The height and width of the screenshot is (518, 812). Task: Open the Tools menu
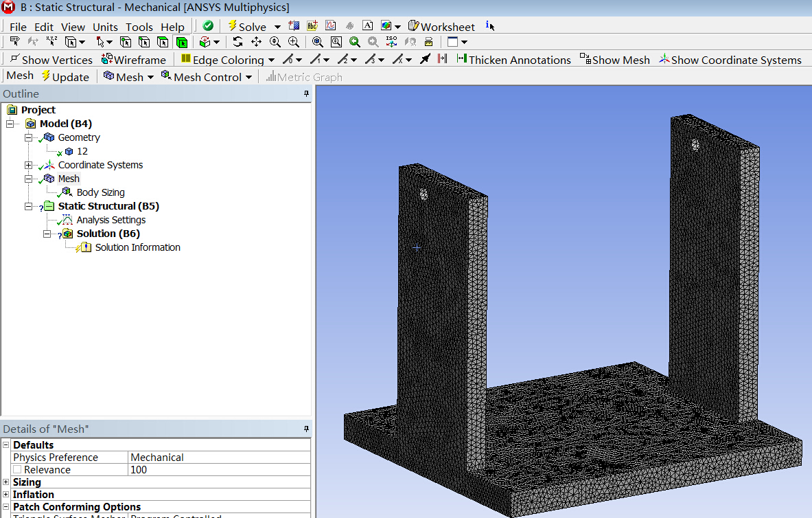139,27
